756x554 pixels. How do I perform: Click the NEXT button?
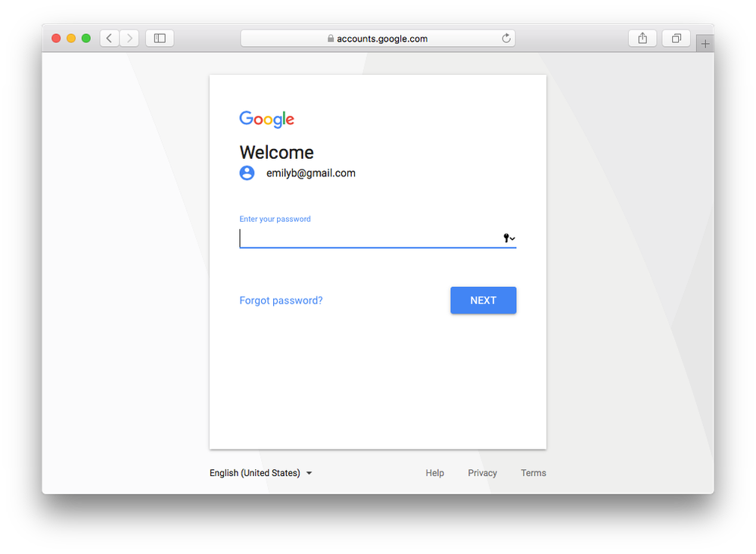tap(483, 300)
